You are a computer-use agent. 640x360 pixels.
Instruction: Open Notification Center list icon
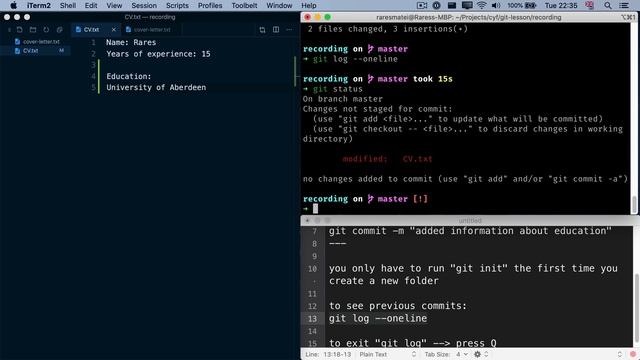(624, 5)
